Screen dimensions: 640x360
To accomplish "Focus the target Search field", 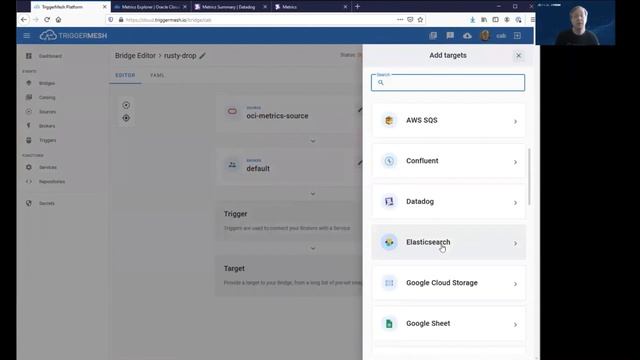I will point(448,82).
